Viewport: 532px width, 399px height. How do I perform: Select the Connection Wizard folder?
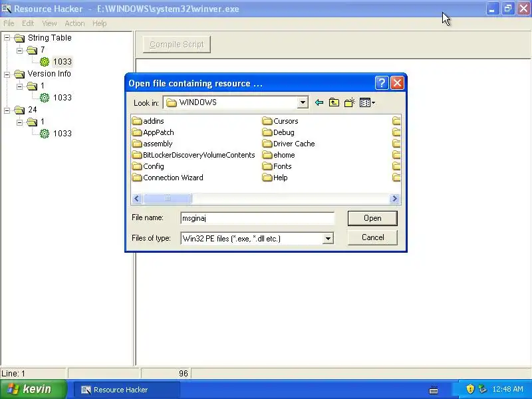168,178
